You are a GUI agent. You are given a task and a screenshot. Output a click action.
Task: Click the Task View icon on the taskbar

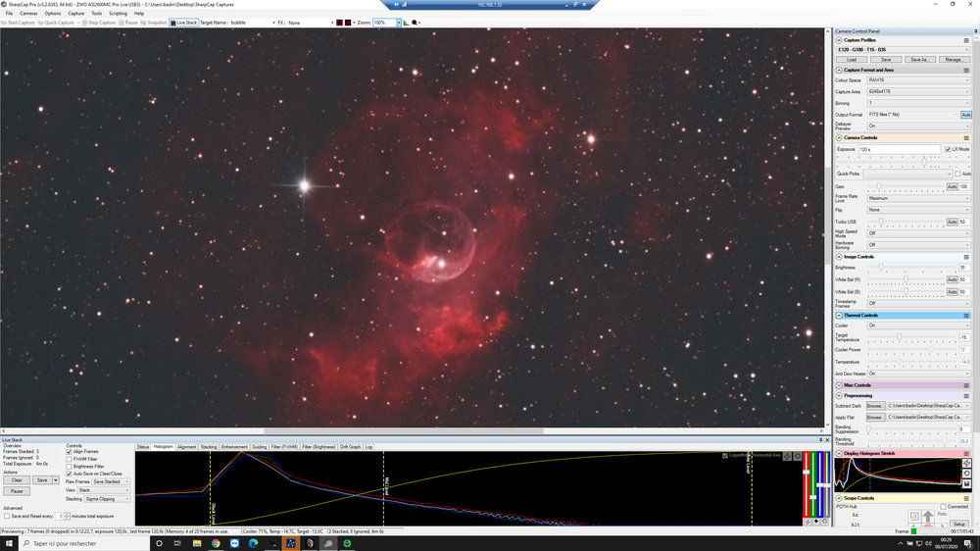(x=177, y=543)
